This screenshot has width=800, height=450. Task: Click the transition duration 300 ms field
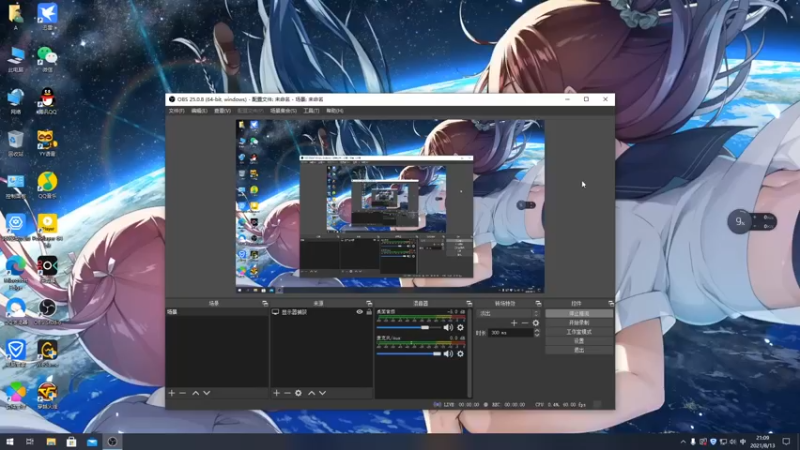[510, 333]
